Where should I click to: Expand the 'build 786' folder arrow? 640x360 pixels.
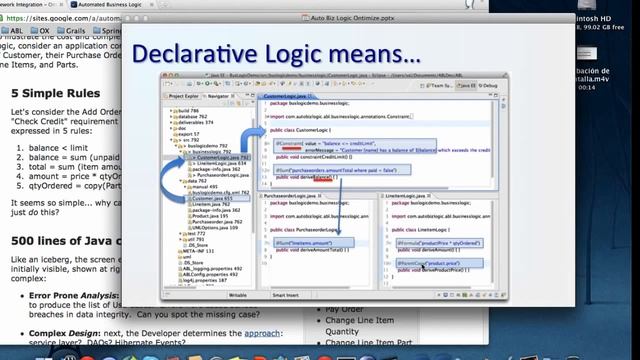tap(171, 111)
